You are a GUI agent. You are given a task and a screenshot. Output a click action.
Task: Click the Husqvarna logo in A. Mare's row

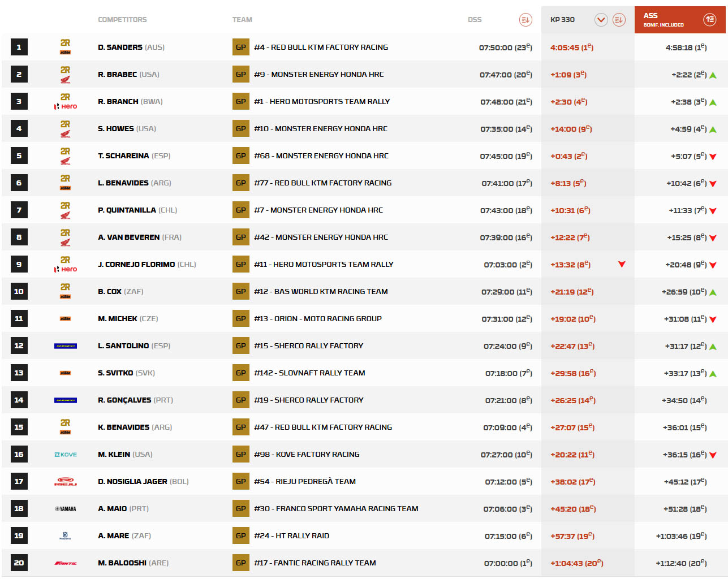66,535
